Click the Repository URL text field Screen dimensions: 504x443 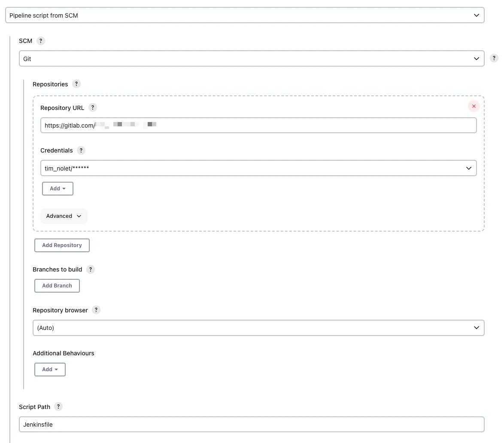click(258, 125)
